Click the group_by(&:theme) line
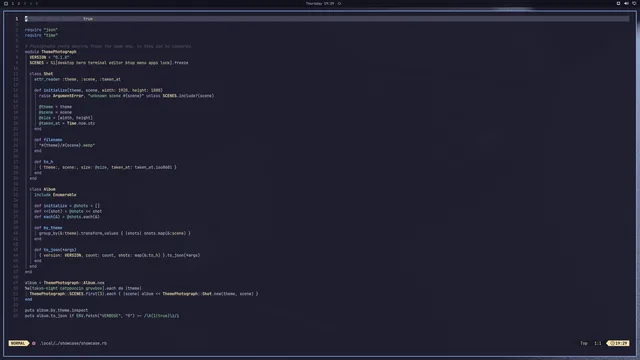 click(114, 233)
